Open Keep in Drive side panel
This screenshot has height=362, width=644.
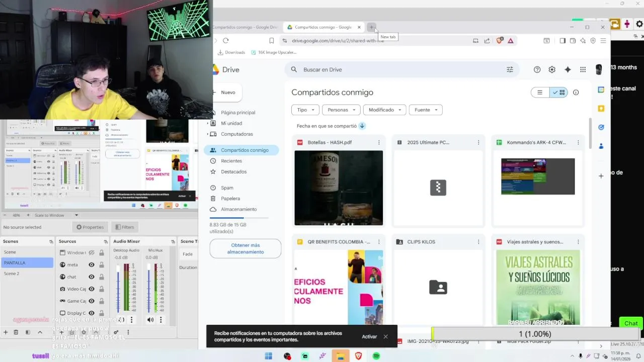click(x=601, y=108)
